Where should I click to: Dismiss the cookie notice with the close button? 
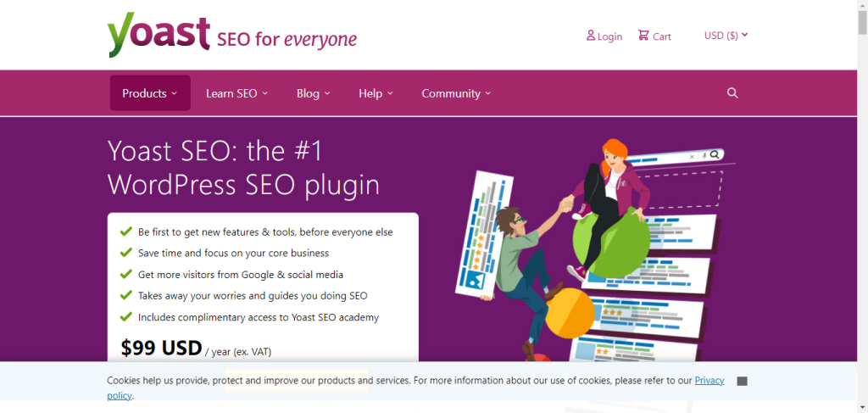coord(743,381)
